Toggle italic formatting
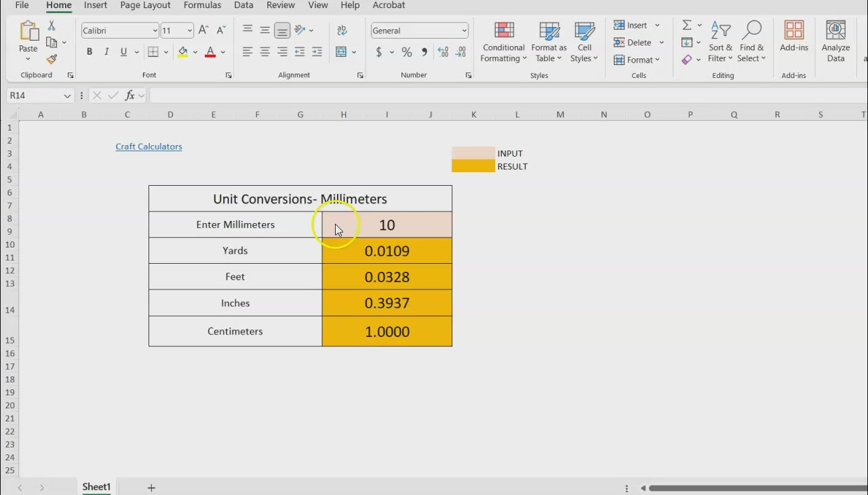 (106, 52)
